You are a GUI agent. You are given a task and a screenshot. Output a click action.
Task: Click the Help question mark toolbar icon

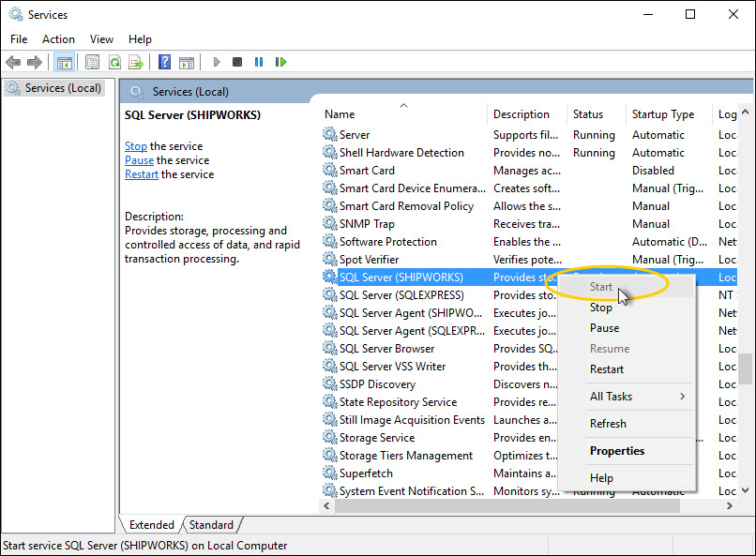[x=163, y=62]
